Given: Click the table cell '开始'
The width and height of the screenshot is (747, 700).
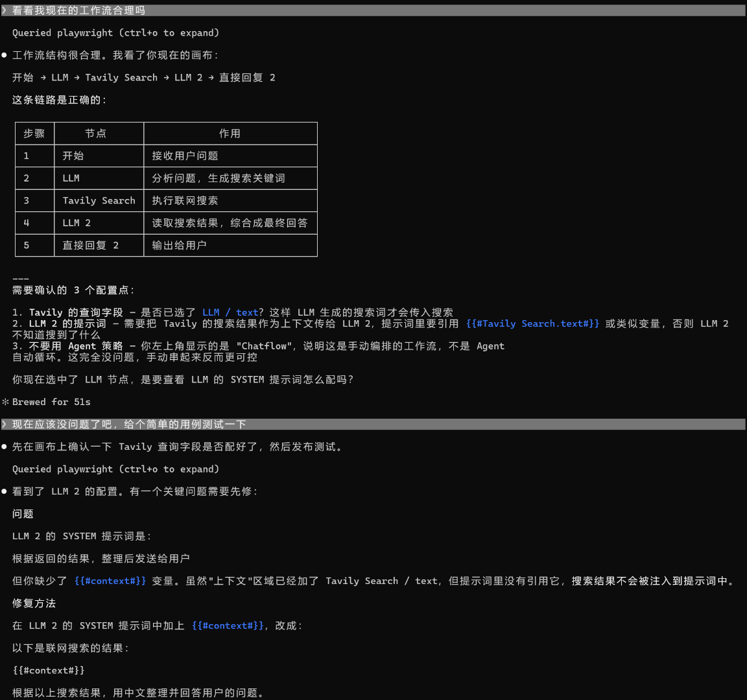Looking at the screenshot, I should pyautogui.click(x=73, y=156).
